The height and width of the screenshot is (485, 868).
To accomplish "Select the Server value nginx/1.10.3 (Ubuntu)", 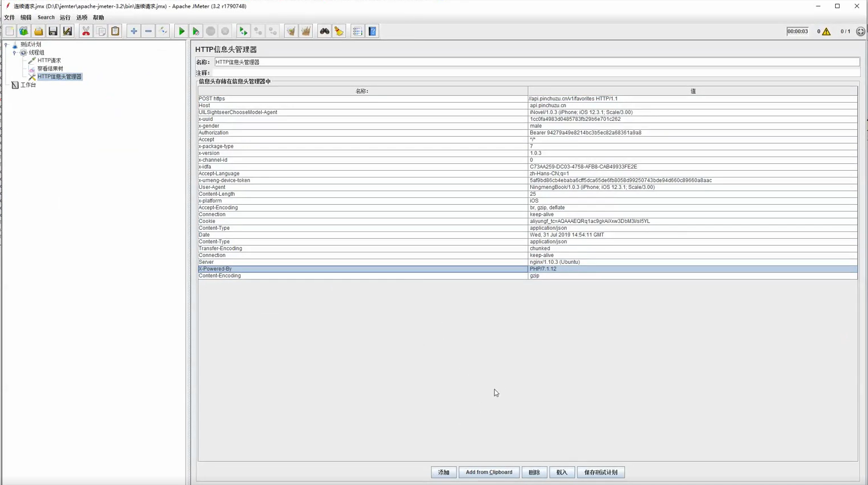I will click(x=693, y=262).
